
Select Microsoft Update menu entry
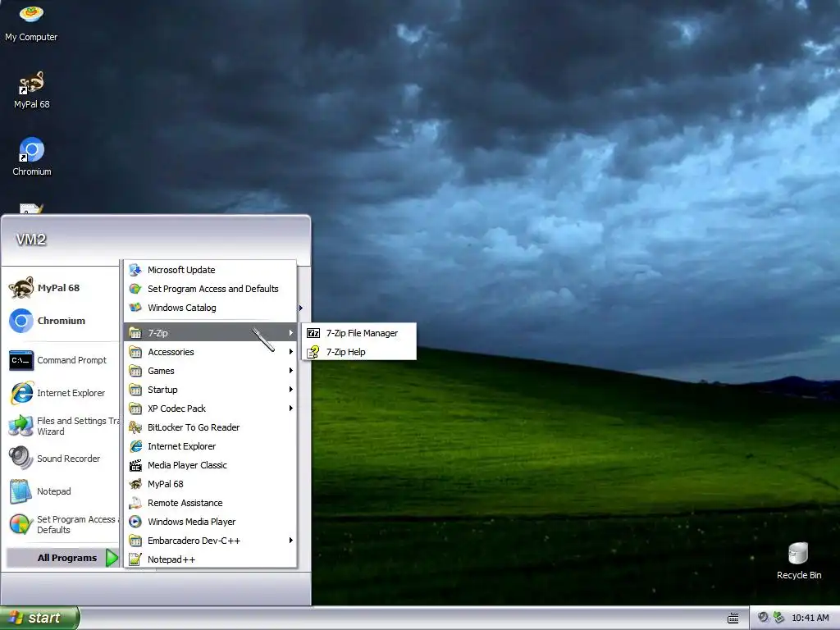pos(210,270)
